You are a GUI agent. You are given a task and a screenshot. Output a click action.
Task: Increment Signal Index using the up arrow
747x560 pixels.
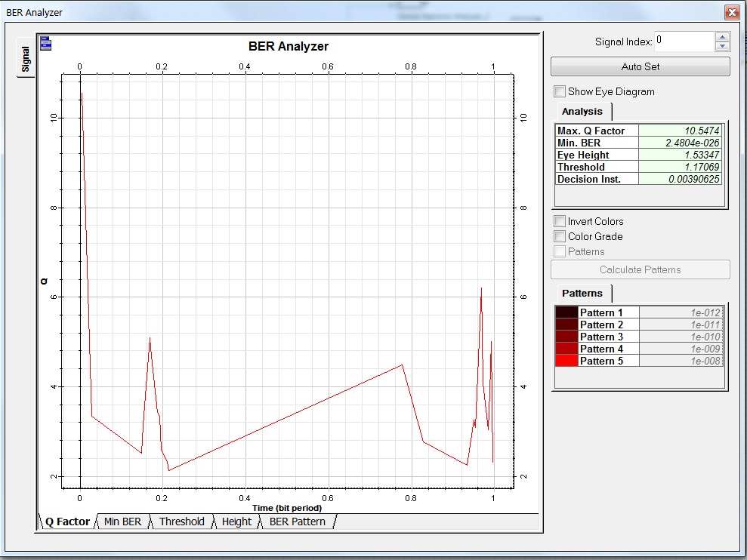[722, 36]
